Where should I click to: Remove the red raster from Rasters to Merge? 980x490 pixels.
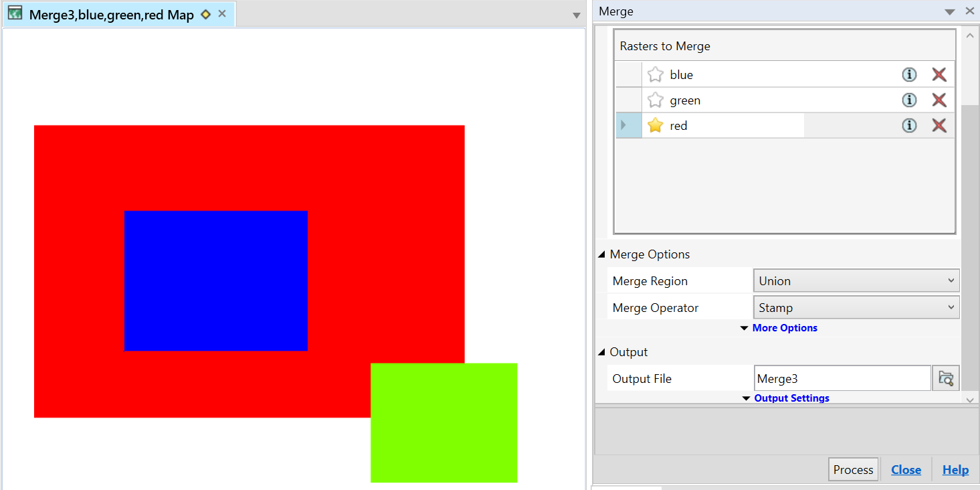(939, 125)
